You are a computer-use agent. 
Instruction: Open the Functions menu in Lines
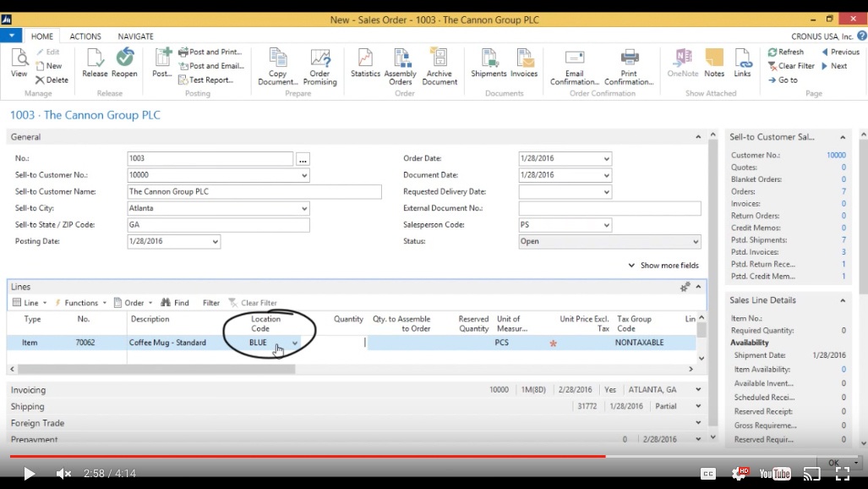[x=80, y=303]
